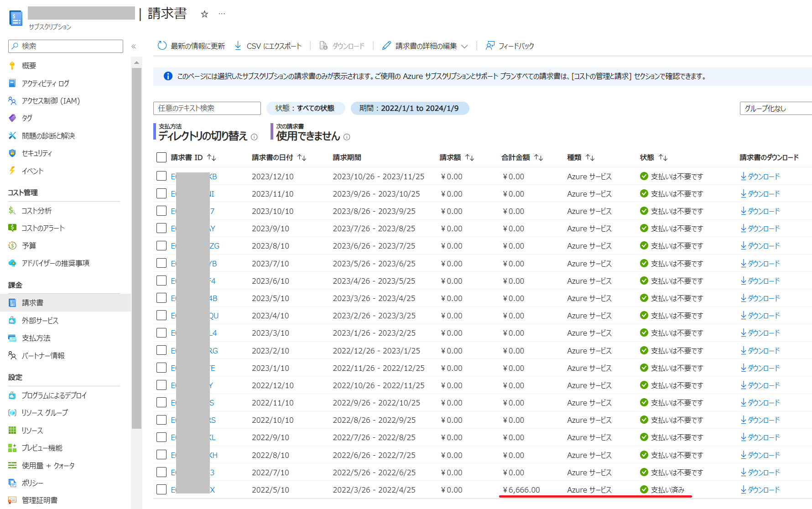The image size is (812, 509).
Task: Click the コストのアラート green icon
Action: pyautogui.click(x=12, y=228)
